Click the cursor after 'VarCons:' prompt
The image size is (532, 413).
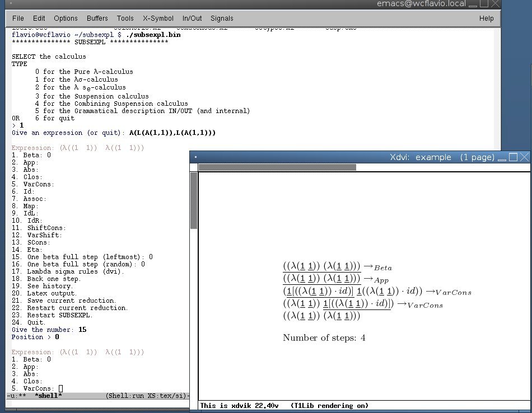pyautogui.click(x=60, y=388)
